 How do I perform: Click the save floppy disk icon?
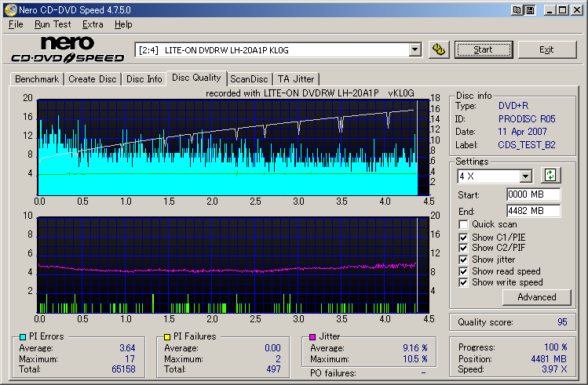point(531,10)
